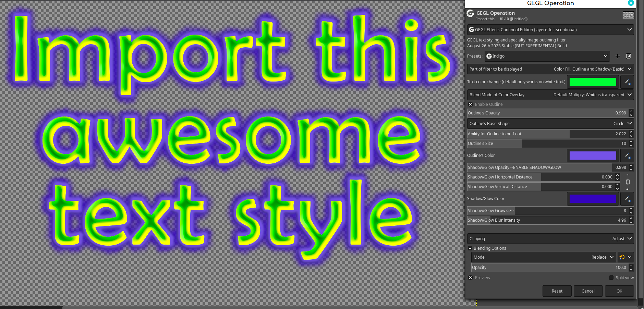Click the orange blend mode reset icon

622,257
